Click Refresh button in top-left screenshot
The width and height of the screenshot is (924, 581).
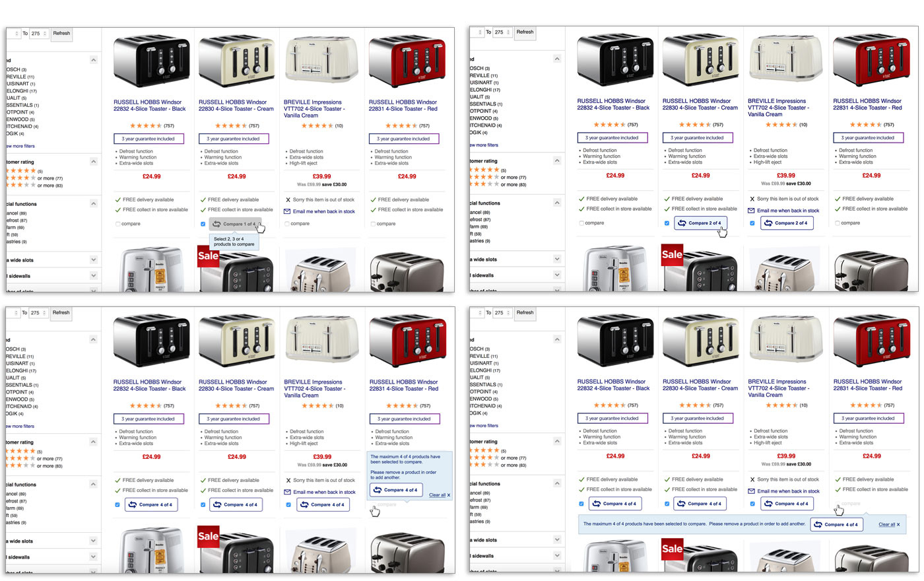(x=62, y=34)
